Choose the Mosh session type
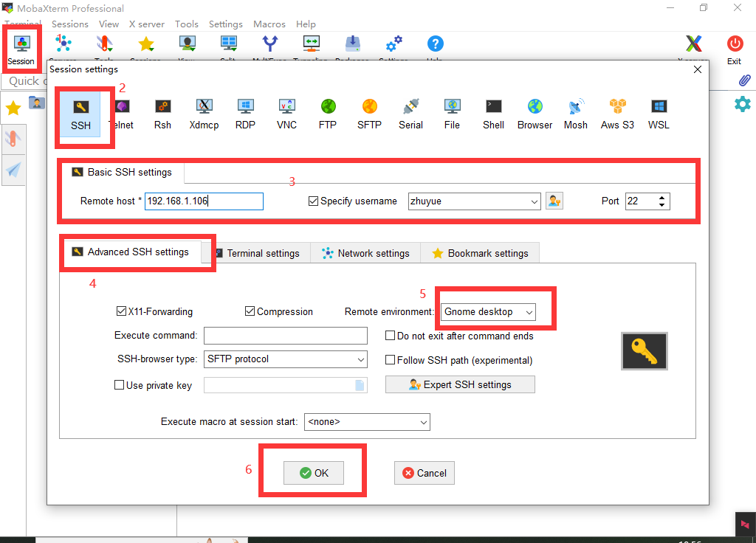 tap(576, 114)
